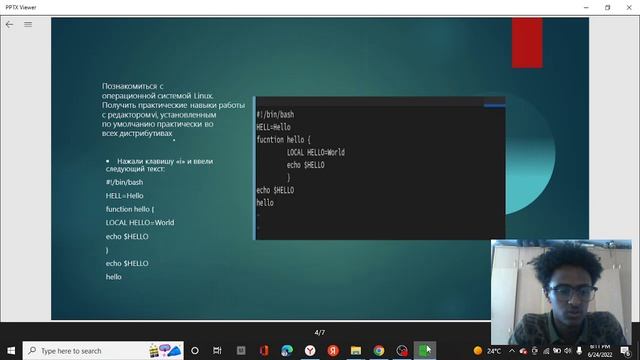This screenshot has height=360, width=640.
Task: Open Cortana circle icon on taskbar
Action: click(195, 351)
